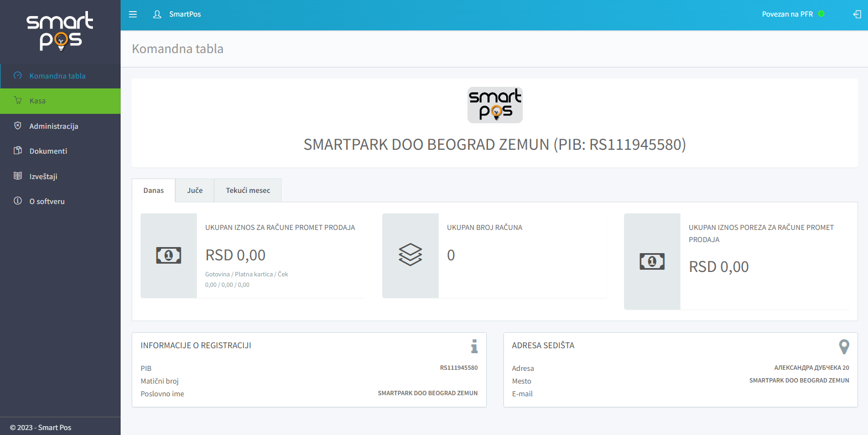
Task: Click the SMARTPARK DOO BEOGRAD ZEMUN PIB title
Action: 495,144
